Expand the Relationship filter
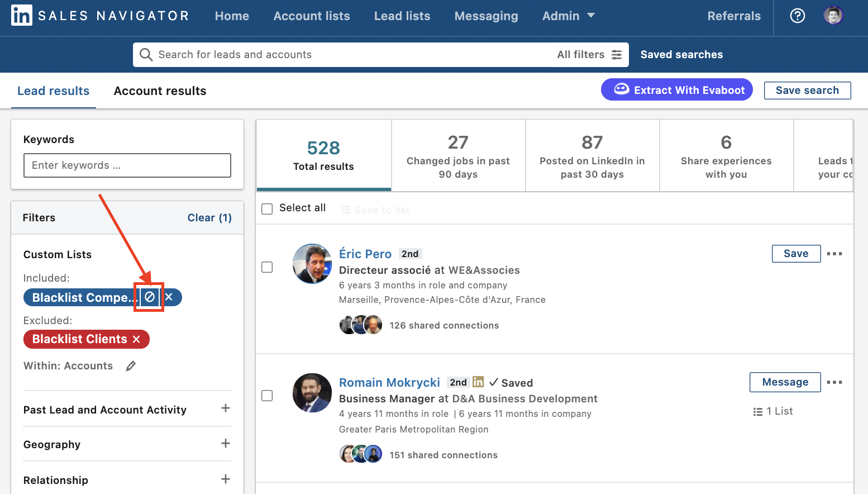This screenshot has height=494, width=868. (226, 479)
